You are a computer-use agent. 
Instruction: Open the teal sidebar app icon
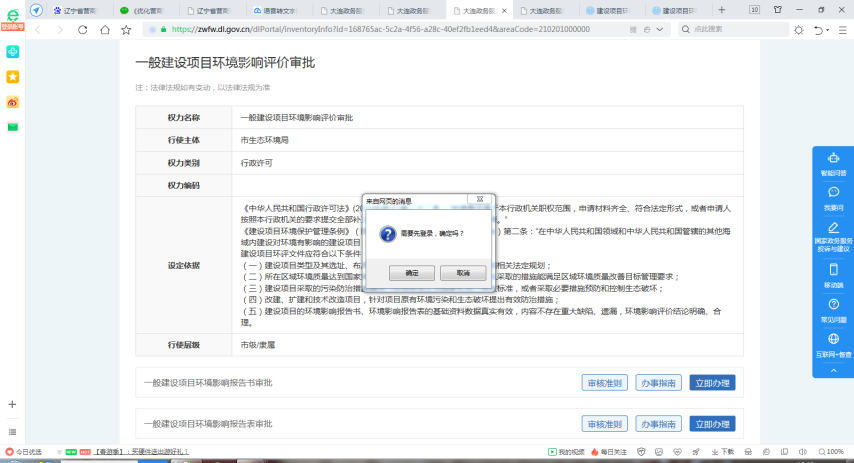click(13, 52)
